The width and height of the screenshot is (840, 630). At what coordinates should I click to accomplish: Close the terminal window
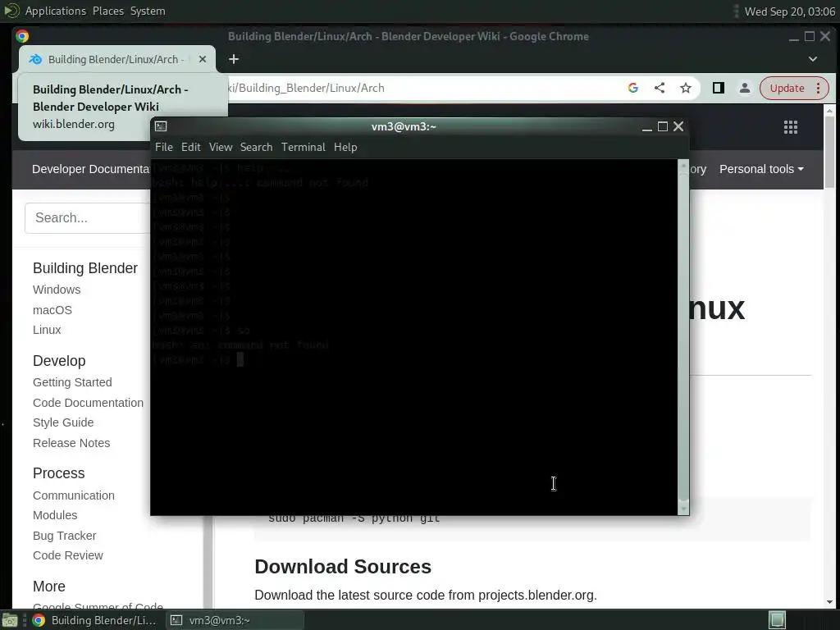678,126
